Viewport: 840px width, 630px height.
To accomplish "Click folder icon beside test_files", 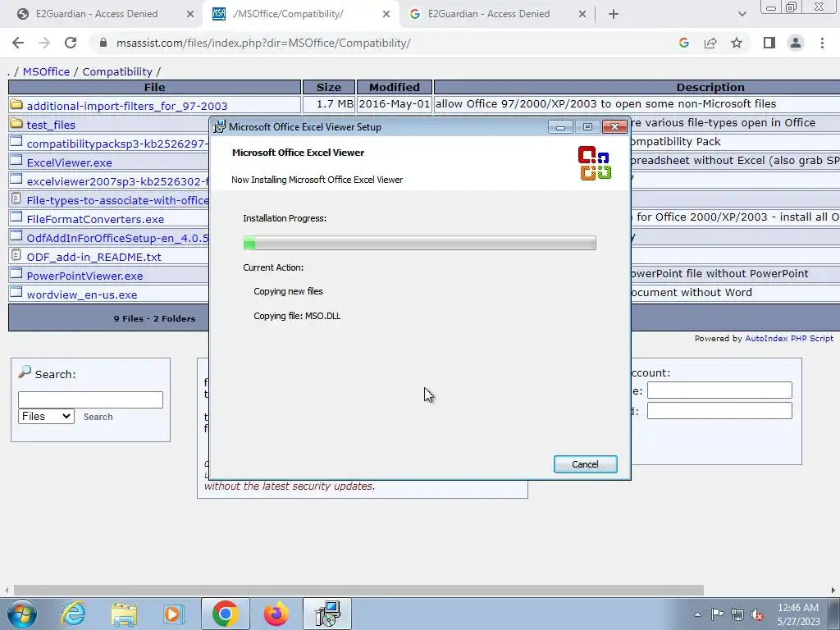I will (16, 123).
